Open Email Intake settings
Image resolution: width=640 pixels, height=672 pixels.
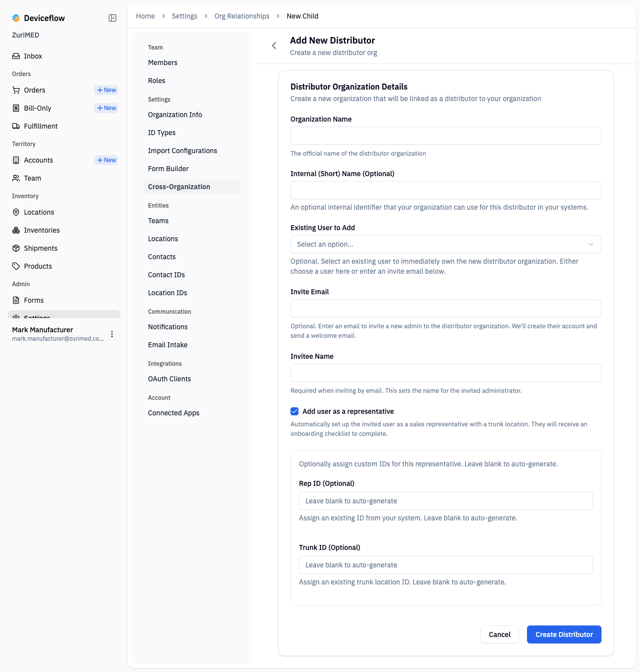pos(192,345)
